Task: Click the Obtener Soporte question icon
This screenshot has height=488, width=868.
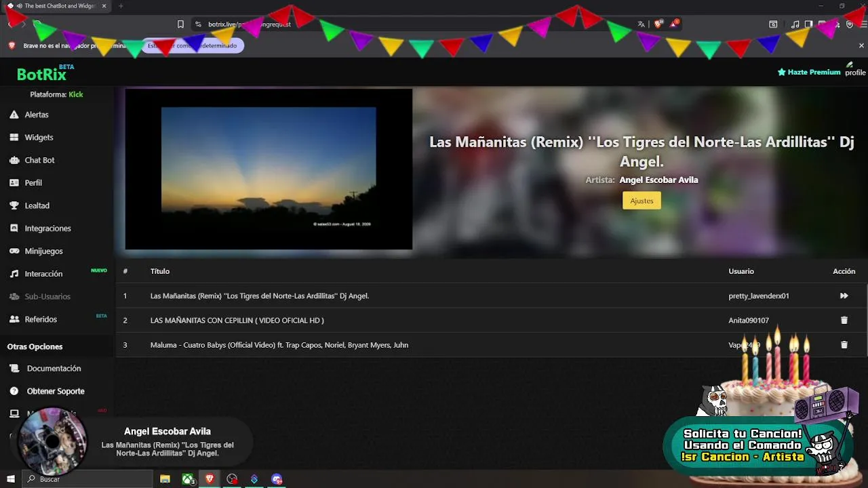Action: point(14,391)
